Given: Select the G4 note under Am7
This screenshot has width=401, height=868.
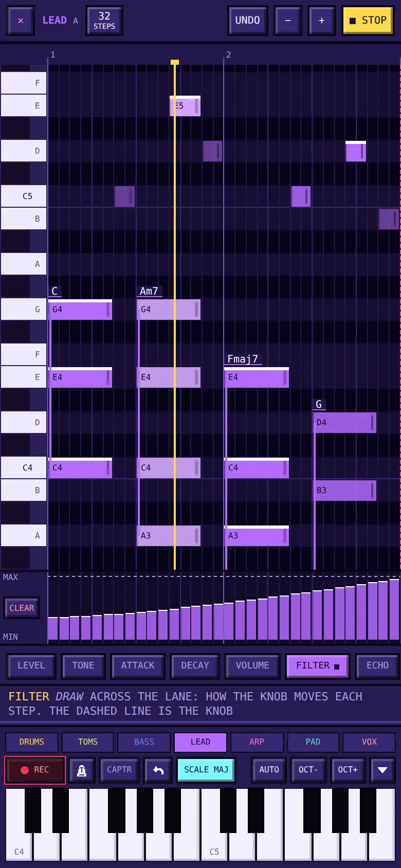Looking at the screenshot, I should pyautogui.click(x=169, y=310).
